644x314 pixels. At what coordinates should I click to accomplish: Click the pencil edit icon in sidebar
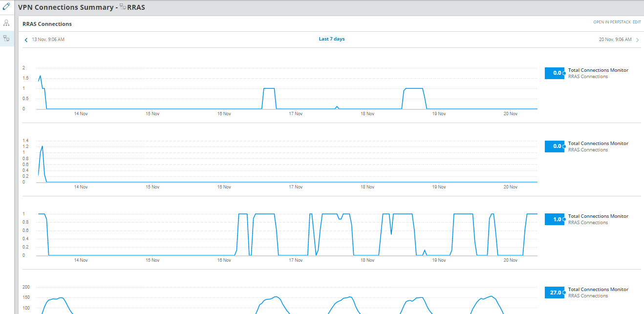6,7
